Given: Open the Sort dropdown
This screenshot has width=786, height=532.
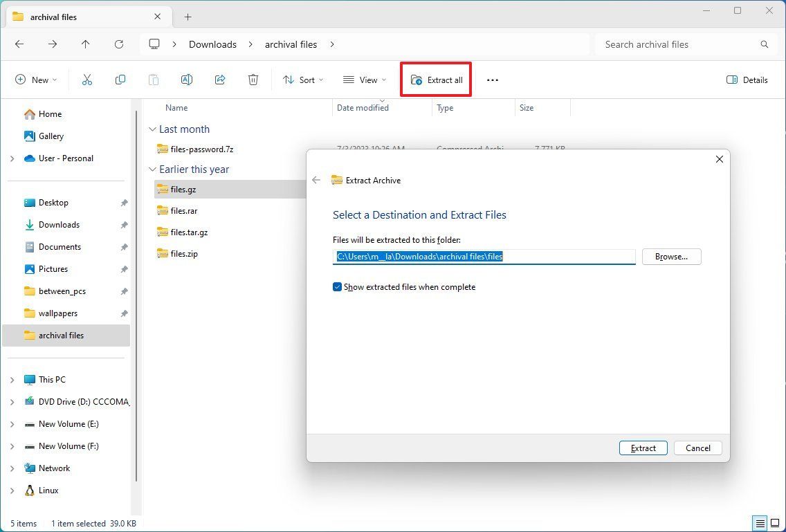Looking at the screenshot, I should pyautogui.click(x=302, y=80).
